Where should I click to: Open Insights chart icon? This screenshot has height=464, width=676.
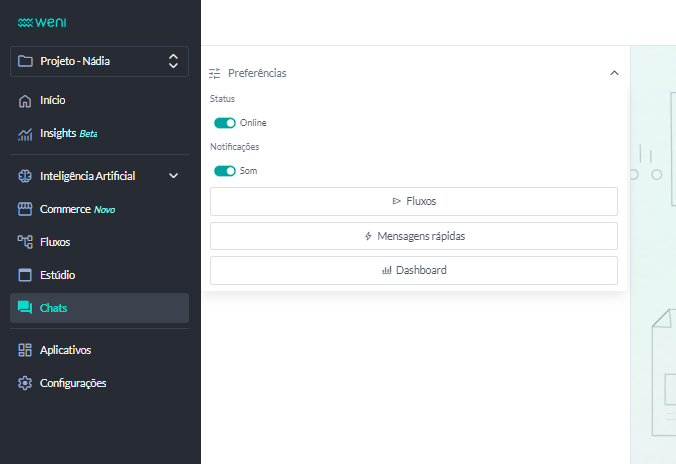coord(26,133)
